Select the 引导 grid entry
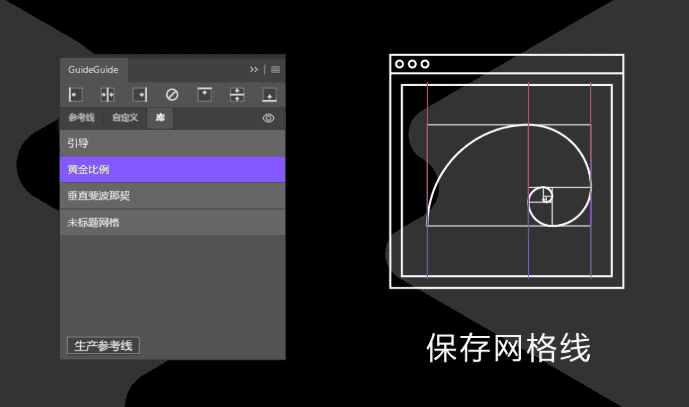 coord(173,143)
